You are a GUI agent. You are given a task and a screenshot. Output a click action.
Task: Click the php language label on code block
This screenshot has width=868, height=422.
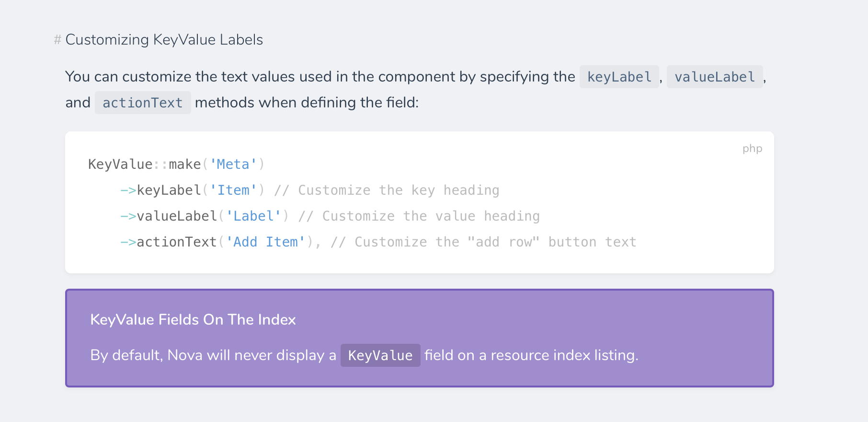coord(752,149)
